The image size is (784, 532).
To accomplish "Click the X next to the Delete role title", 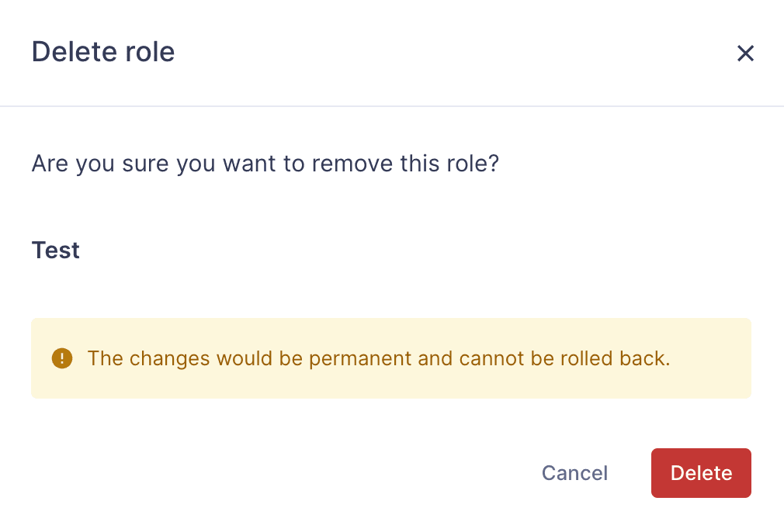I will coord(745,53).
